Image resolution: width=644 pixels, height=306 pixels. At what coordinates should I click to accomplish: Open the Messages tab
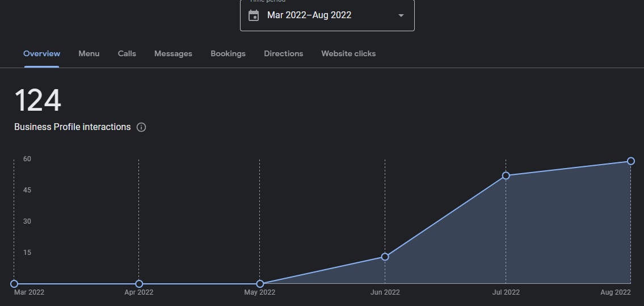(173, 54)
